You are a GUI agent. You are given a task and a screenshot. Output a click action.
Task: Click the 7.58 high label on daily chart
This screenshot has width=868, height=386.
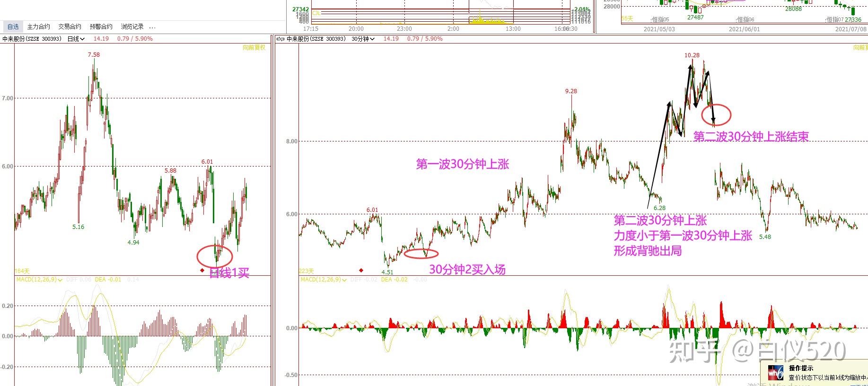pos(94,55)
